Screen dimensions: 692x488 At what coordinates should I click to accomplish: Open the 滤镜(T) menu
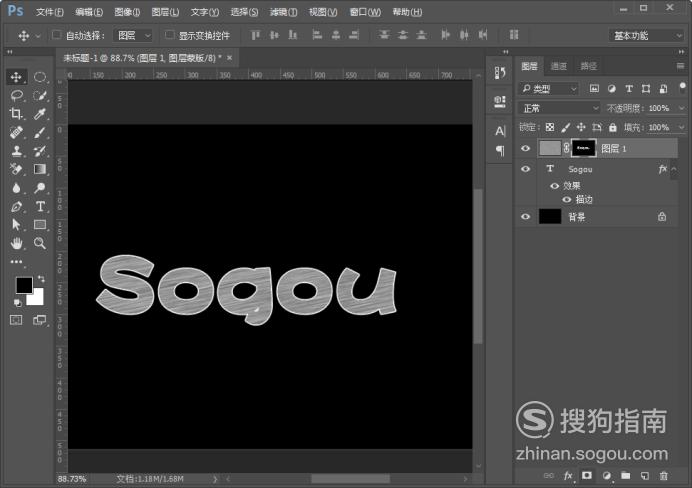(283, 12)
